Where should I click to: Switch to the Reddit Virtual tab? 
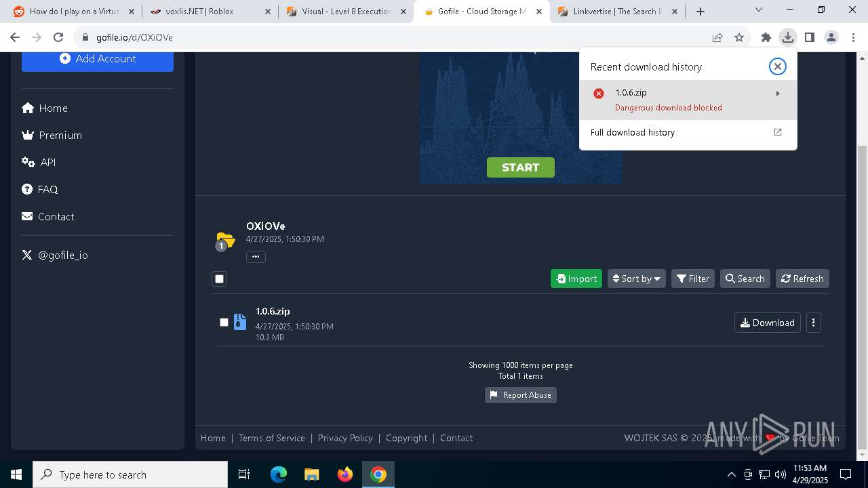[75, 12]
